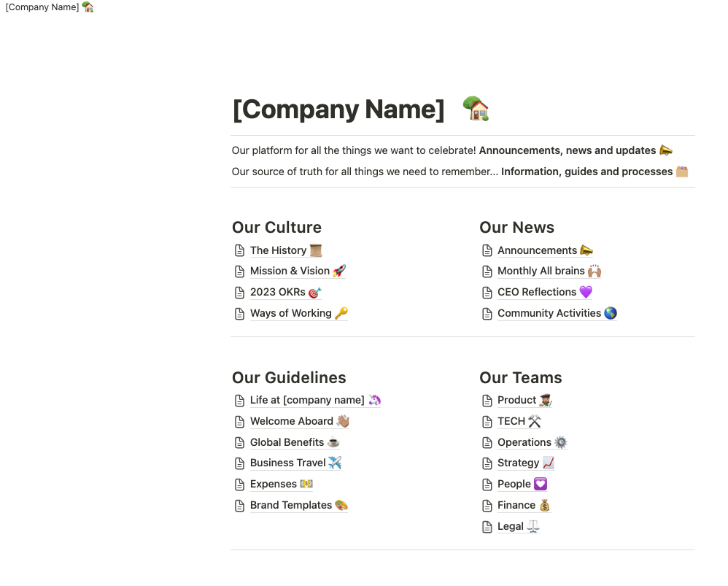The image size is (728, 586).
Task: Click the house emoji beside Company Name title
Action: 476,109
